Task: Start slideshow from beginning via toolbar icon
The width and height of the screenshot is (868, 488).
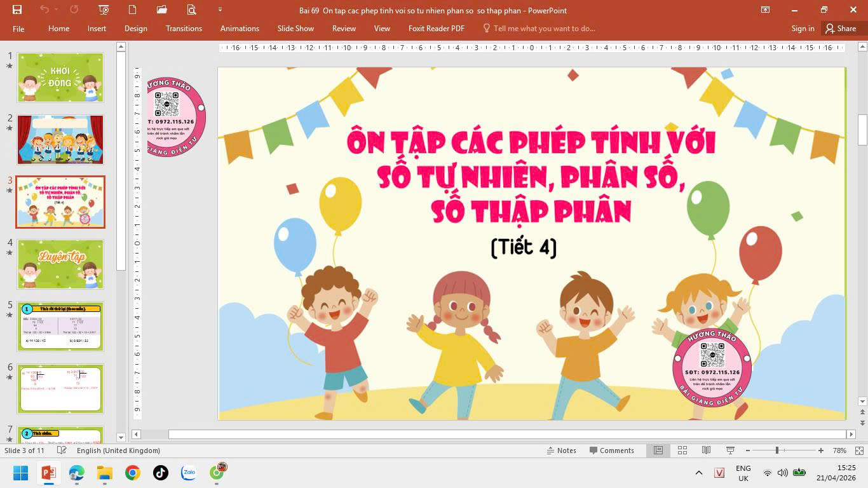Action: pyautogui.click(x=104, y=10)
